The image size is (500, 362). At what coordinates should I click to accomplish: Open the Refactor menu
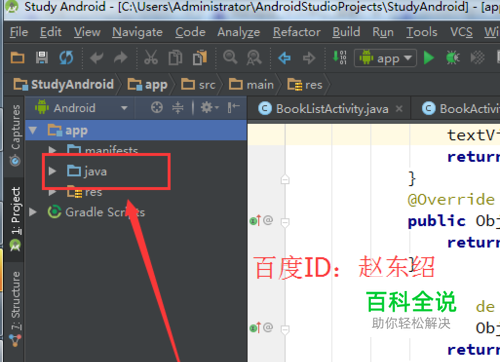(297, 32)
